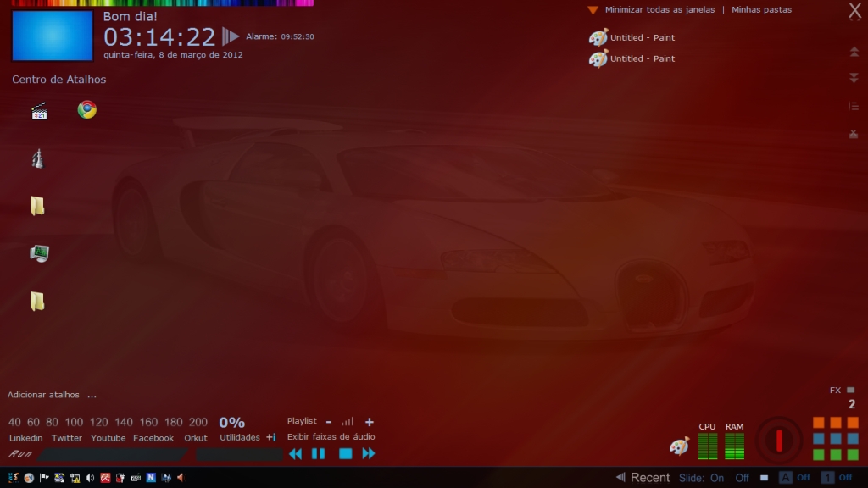868x488 pixels.
Task: Click the Playlist plus button
Action: point(370,422)
